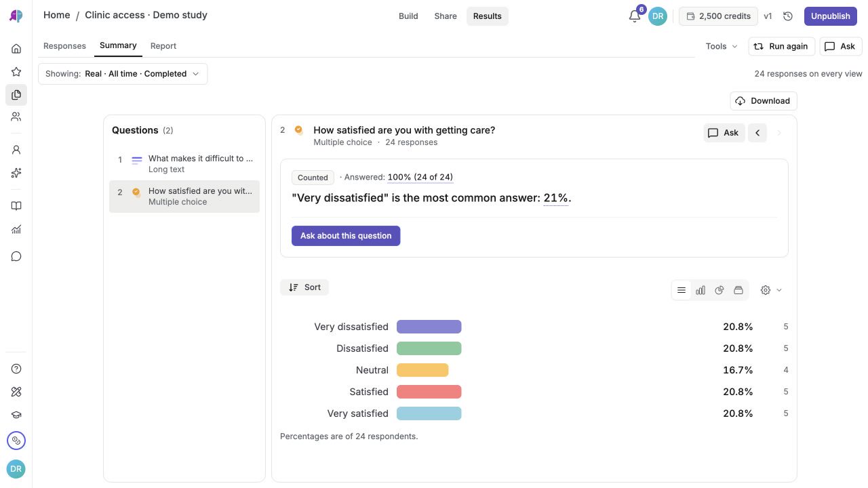Click Ask about this question button
The height and width of the screenshot is (488, 868).
click(x=346, y=236)
